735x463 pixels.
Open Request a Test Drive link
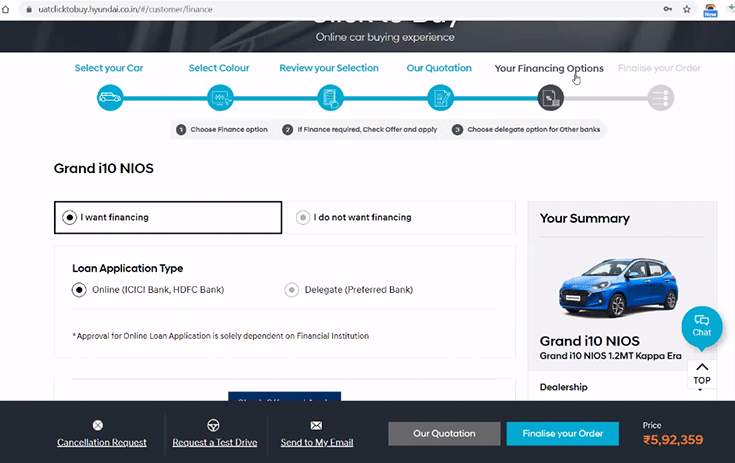point(215,442)
